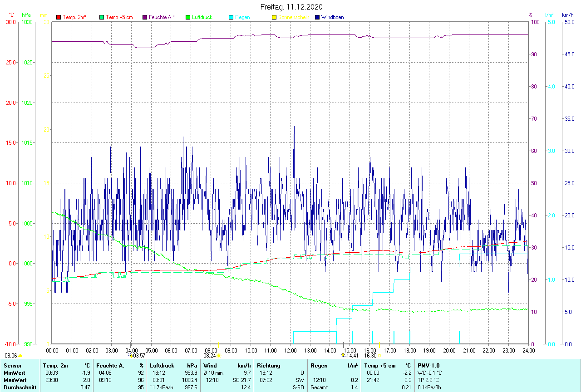Click the legend label Temp. 2m*
Image resolution: width=581 pixels, height=392 pixels.
click(74, 17)
